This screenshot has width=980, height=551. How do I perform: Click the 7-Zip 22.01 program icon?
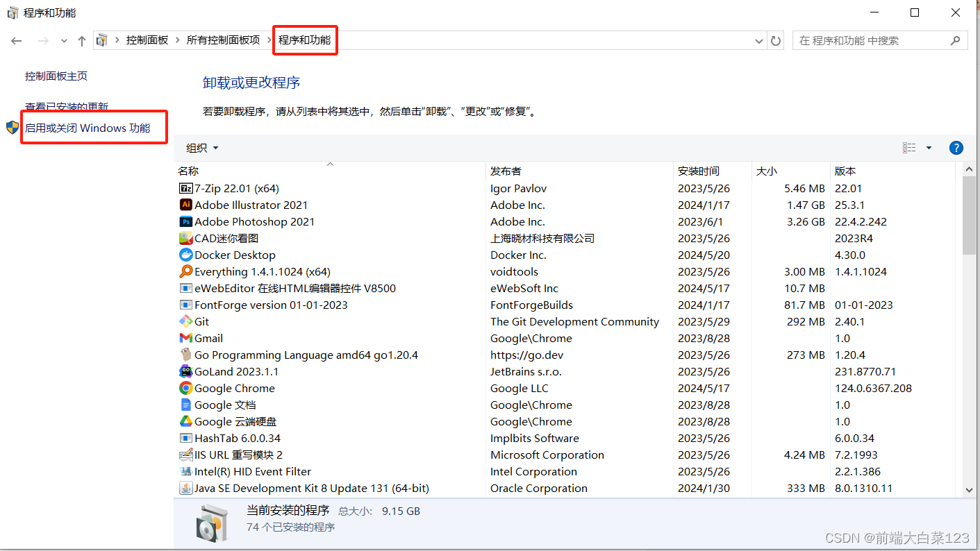pyautogui.click(x=185, y=188)
